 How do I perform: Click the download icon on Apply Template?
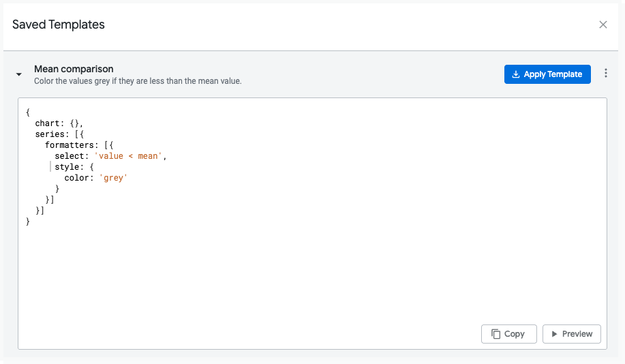pos(516,74)
